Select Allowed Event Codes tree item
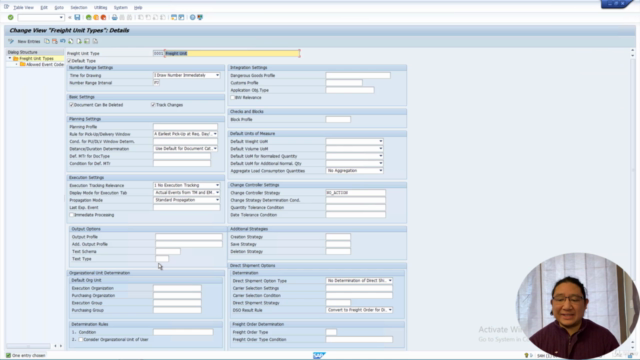Viewport: 640px width, 360px height. pos(44,64)
